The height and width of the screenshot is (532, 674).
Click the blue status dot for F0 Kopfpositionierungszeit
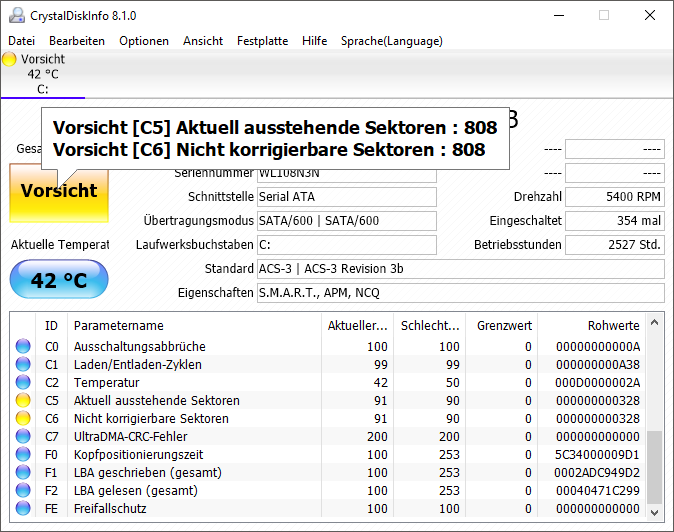coord(23,455)
